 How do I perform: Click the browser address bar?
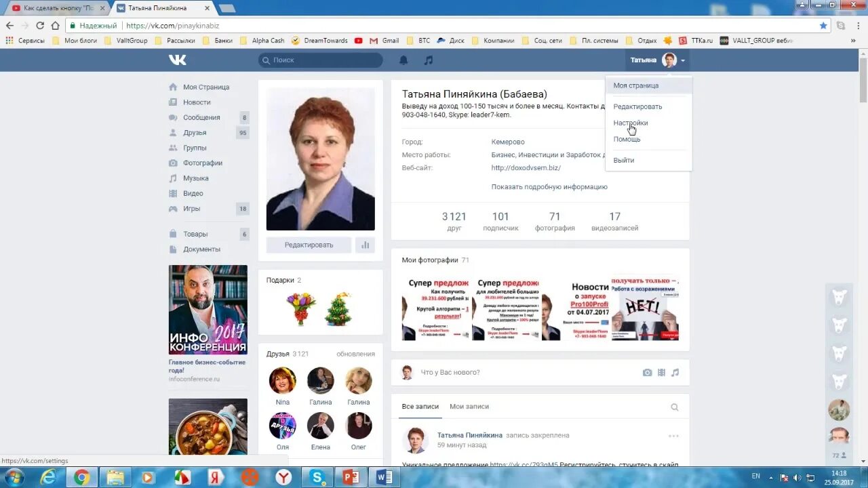click(441, 26)
